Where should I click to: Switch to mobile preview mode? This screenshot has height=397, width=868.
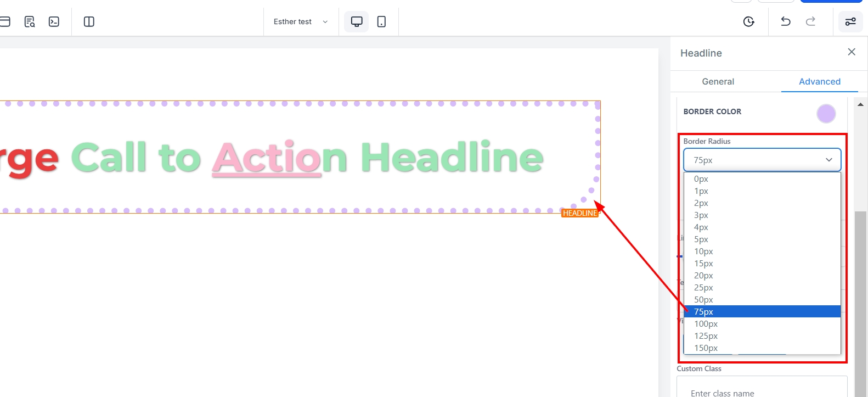point(381,21)
